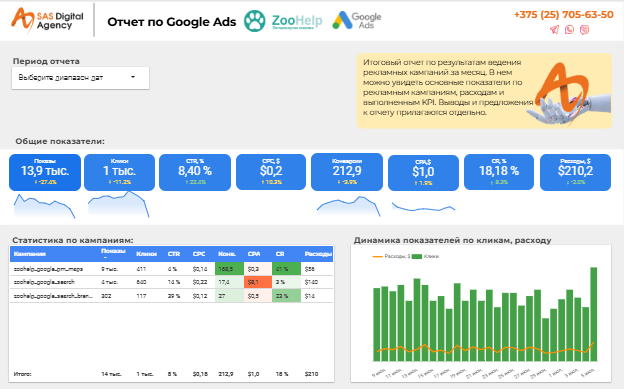
Task: Click the SAS Digital Agency logo
Action: (x=47, y=20)
